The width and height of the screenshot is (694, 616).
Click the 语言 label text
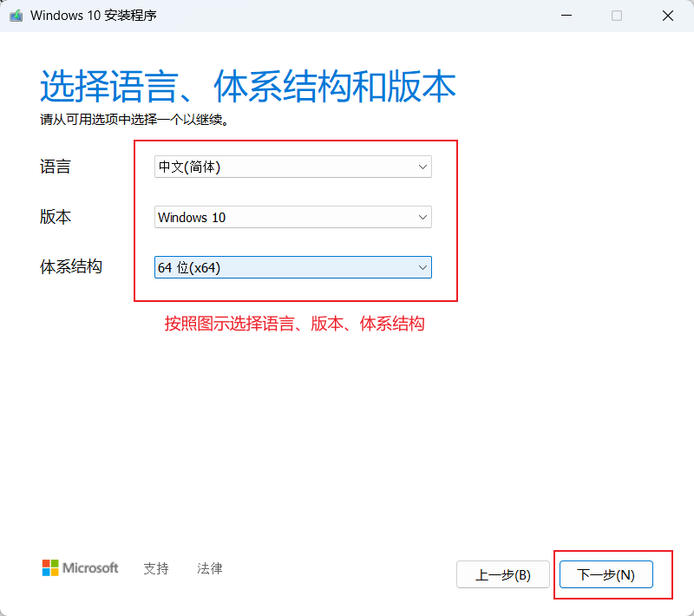coord(56,167)
